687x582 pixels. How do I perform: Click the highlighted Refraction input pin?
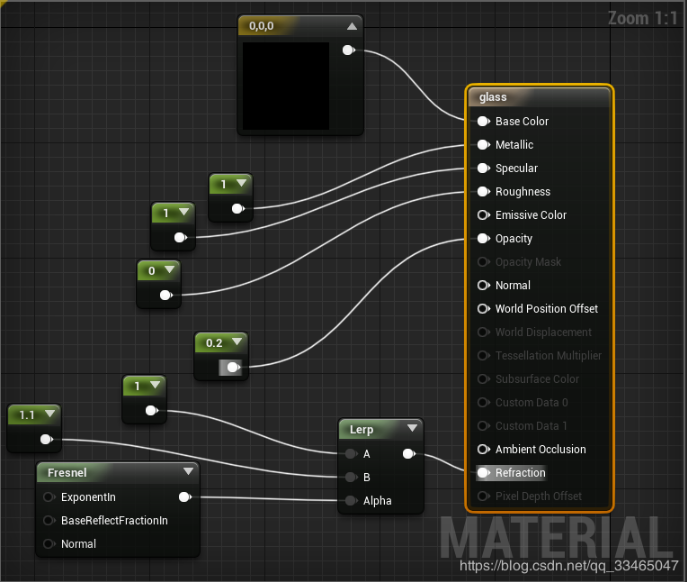pyautogui.click(x=483, y=473)
